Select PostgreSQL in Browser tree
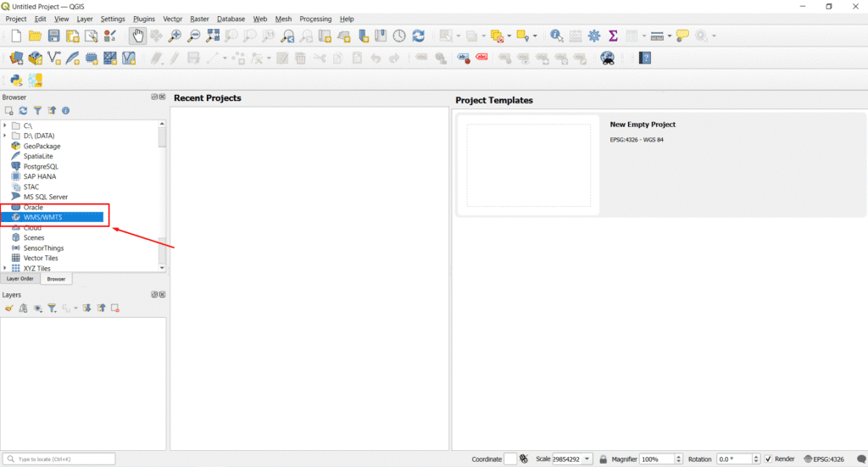The height and width of the screenshot is (467, 868). click(41, 167)
